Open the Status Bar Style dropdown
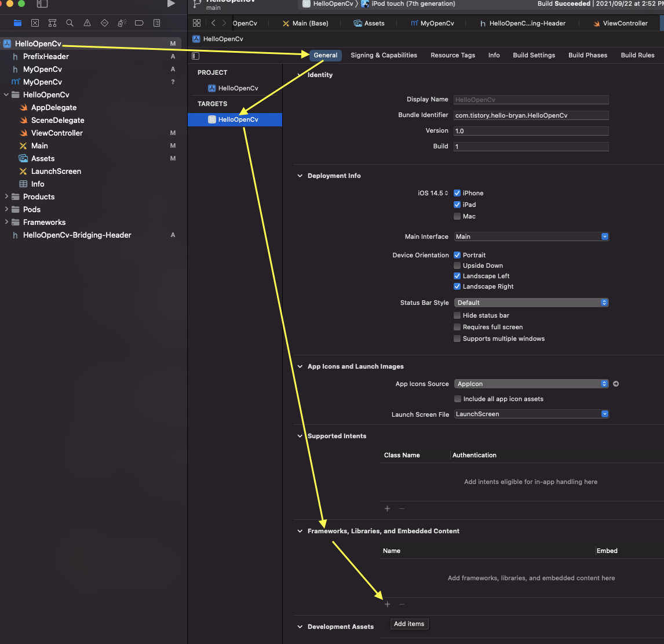The height and width of the screenshot is (644, 664). (x=531, y=303)
